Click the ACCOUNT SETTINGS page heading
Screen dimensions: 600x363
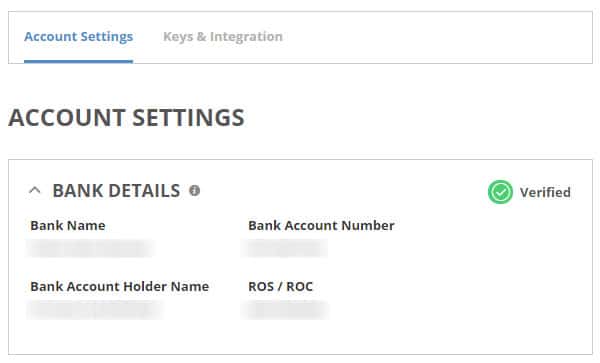126,117
